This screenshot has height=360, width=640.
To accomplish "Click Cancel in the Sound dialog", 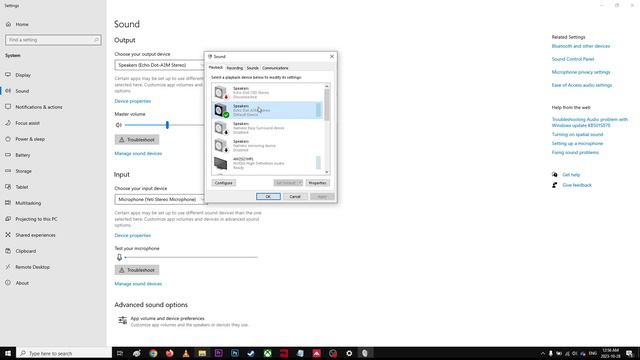I will pos(295,196).
